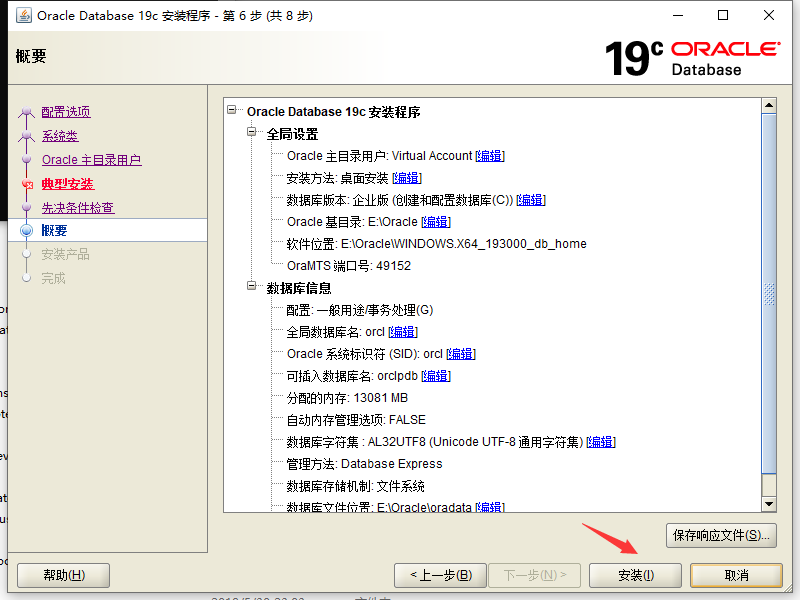This screenshot has height=600, width=800.
Task: Click the 配置选项 step marker icon
Action: tap(25, 112)
